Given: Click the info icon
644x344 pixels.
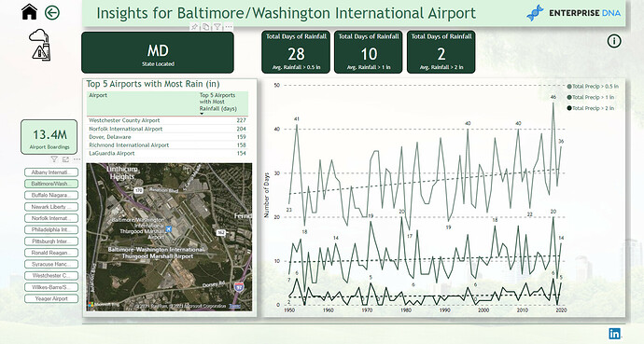Looking at the screenshot, I should point(614,41).
